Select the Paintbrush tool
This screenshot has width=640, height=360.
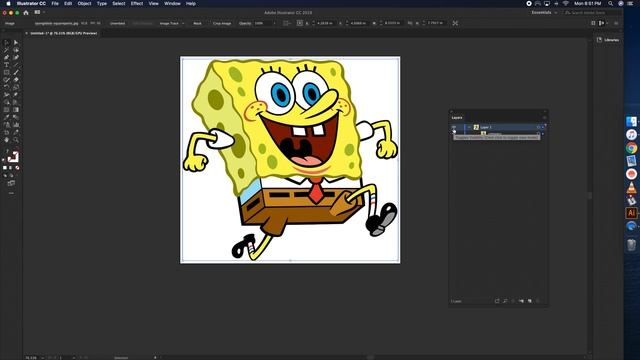[16, 72]
